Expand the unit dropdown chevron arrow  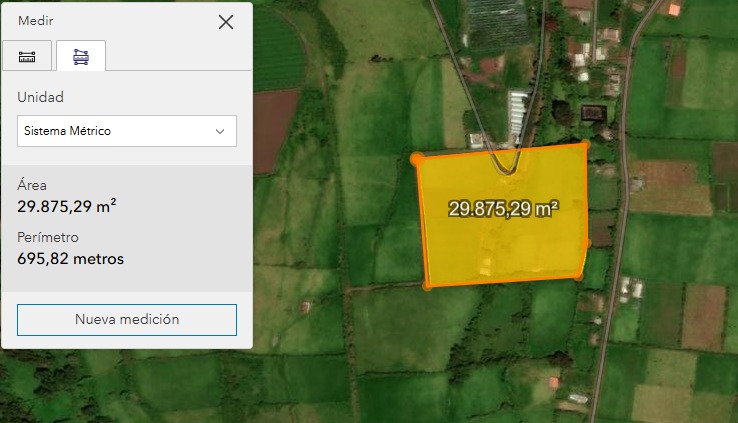(220, 131)
